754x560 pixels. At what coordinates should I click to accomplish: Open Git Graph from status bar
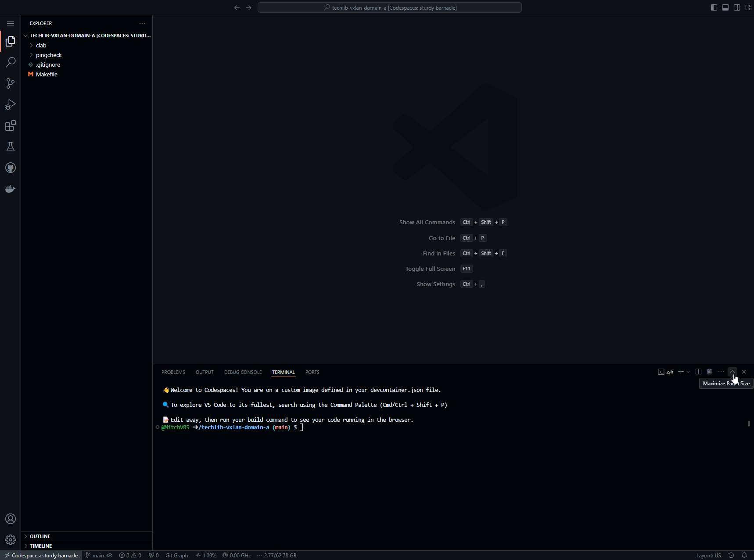click(x=176, y=555)
